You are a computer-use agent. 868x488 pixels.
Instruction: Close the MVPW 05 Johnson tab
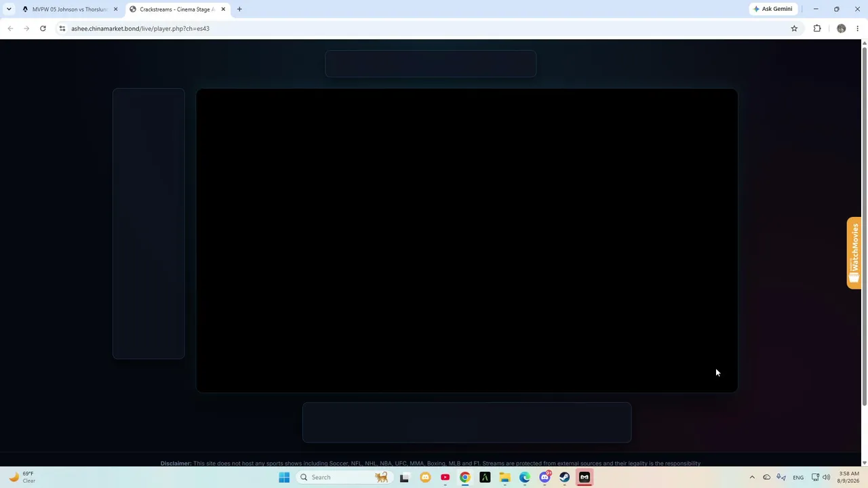(x=115, y=9)
